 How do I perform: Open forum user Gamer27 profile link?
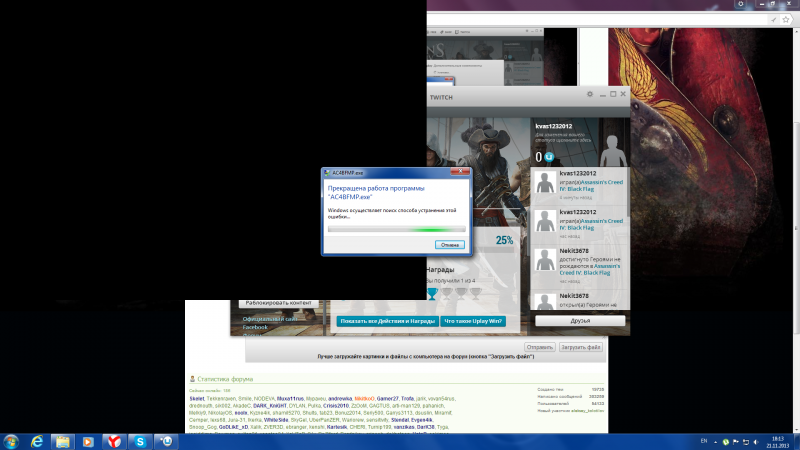[387, 398]
